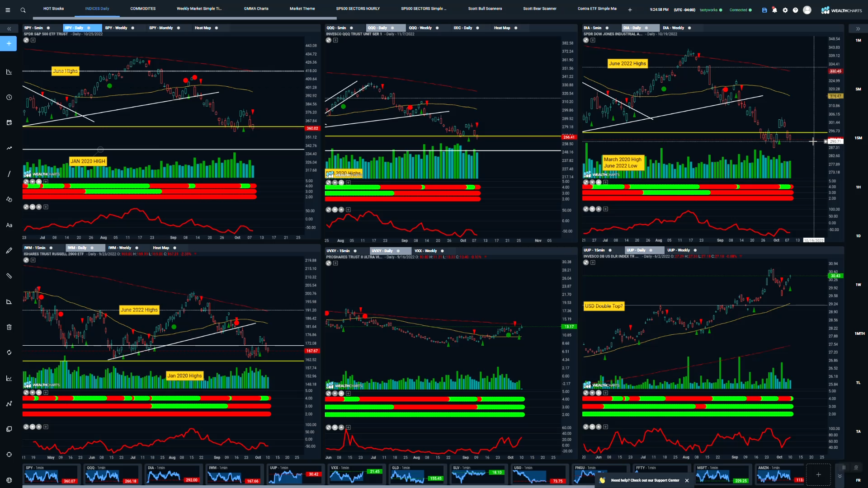This screenshot has width=868, height=488.
Task: Expand the plus box atop QQQ chart
Action: [335, 40]
